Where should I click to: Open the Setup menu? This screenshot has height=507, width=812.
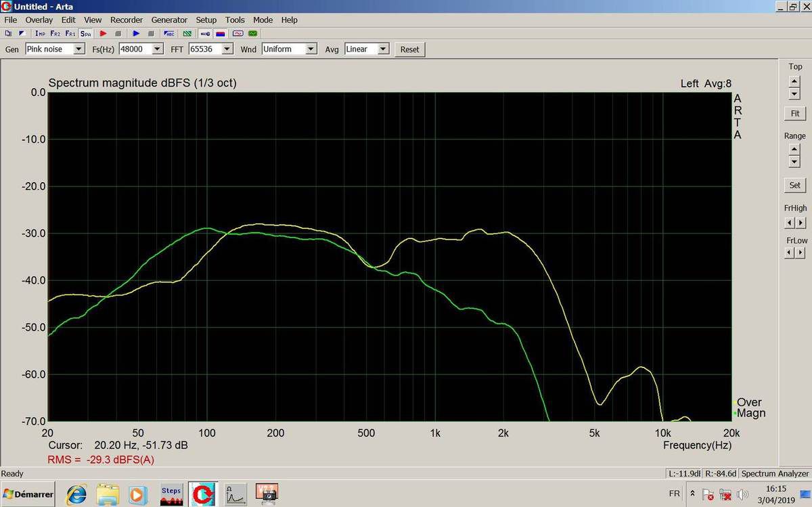click(x=206, y=20)
